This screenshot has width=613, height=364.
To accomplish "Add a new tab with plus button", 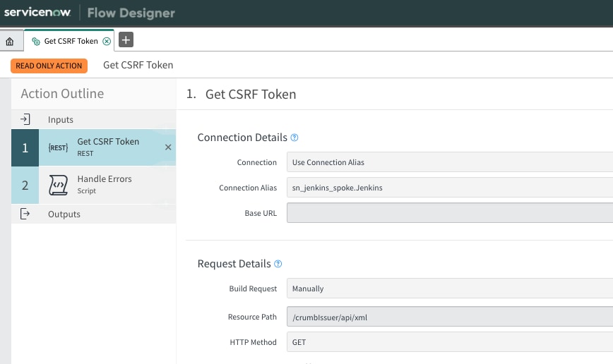I will (126, 40).
